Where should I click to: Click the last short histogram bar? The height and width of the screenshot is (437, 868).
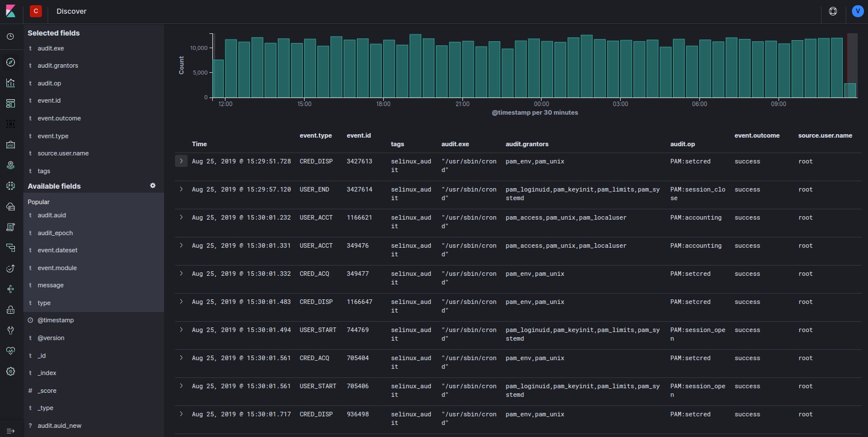pyautogui.click(x=850, y=91)
